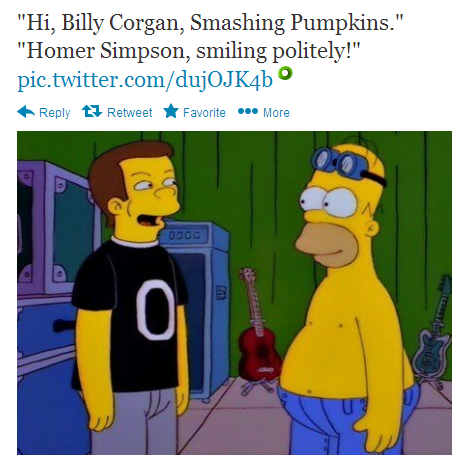468x467 pixels.
Task: Click the Homer Simpson smiling politely text line
Action: tap(189, 52)
